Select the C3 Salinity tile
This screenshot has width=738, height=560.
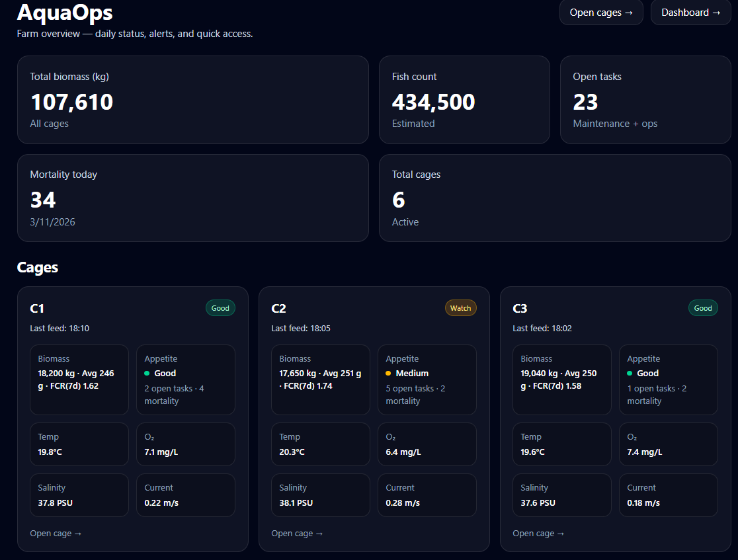561,495
